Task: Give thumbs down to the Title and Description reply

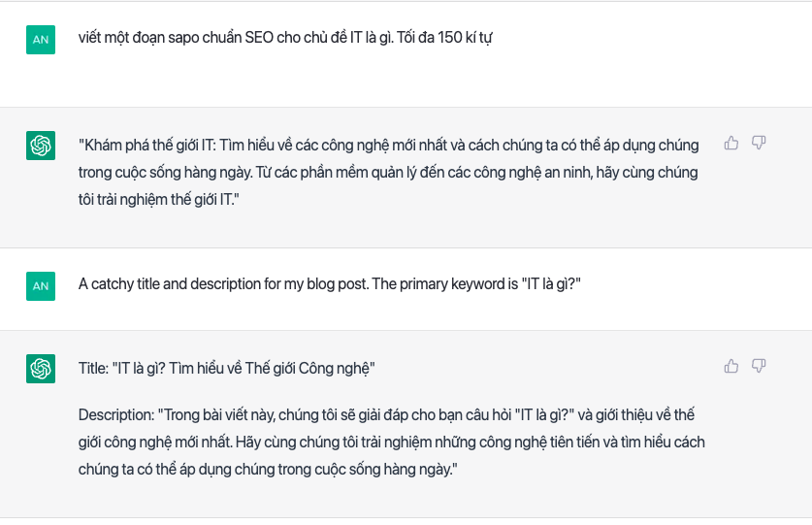Action: pos(759,366)
